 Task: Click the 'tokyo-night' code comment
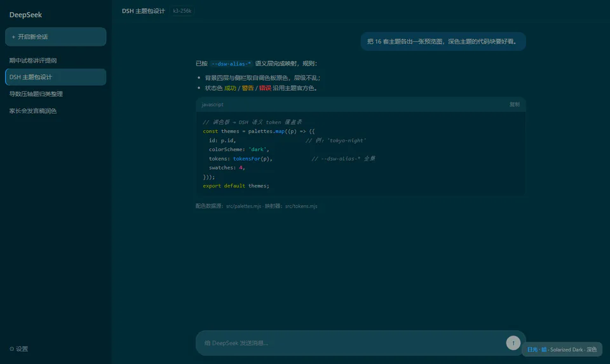click(x=335, y=140)
